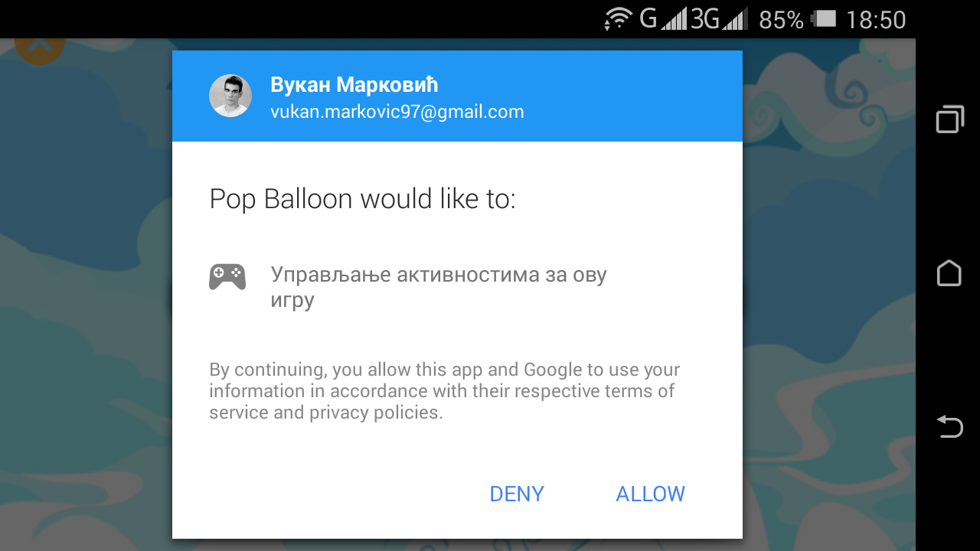980x551 pixels.
Task: Tap the G network signal indicator
Action: pyautogui.click(x=663, y=19)
